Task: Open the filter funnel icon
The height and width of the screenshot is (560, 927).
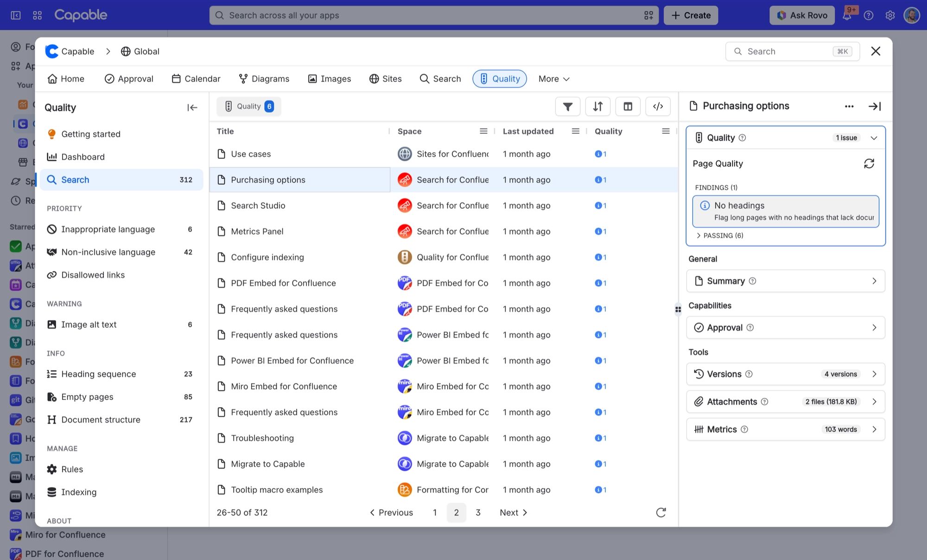Action: pyautogui.click(x=567, y=107)
